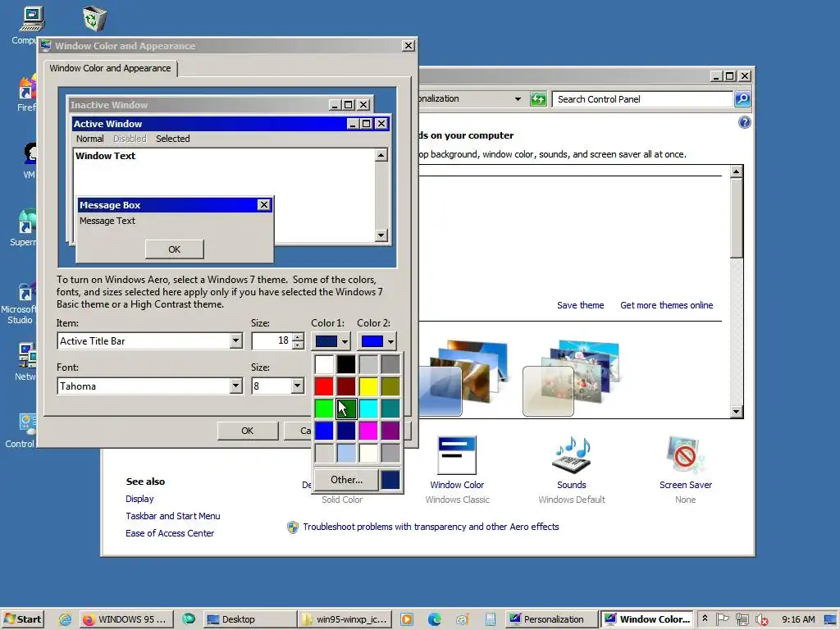Screen dimensions: 840x630
Task: Click Selected menu item in the preview
Action: click(173, 139)
